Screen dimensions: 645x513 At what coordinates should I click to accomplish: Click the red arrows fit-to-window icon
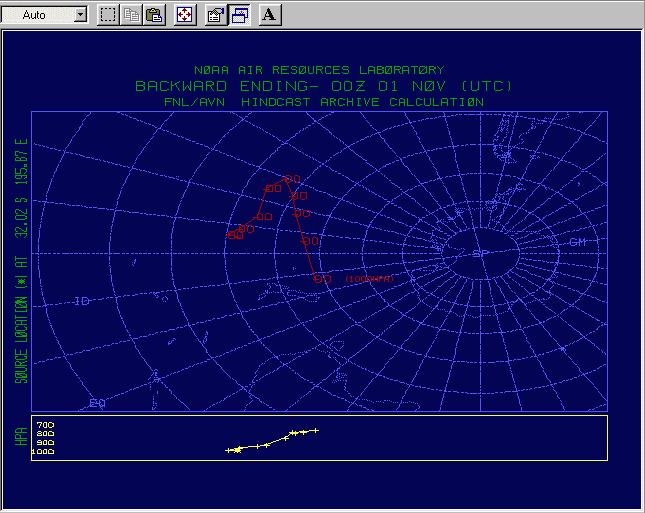185,15
